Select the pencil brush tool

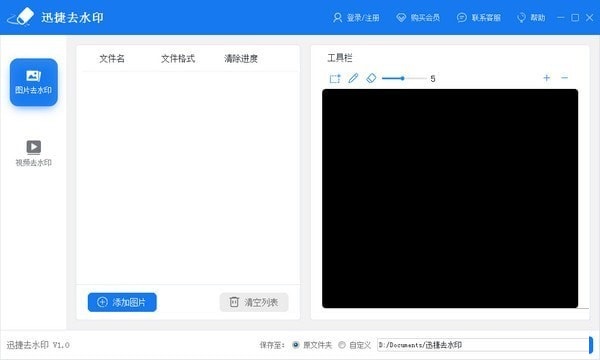[x=353, y=78]
